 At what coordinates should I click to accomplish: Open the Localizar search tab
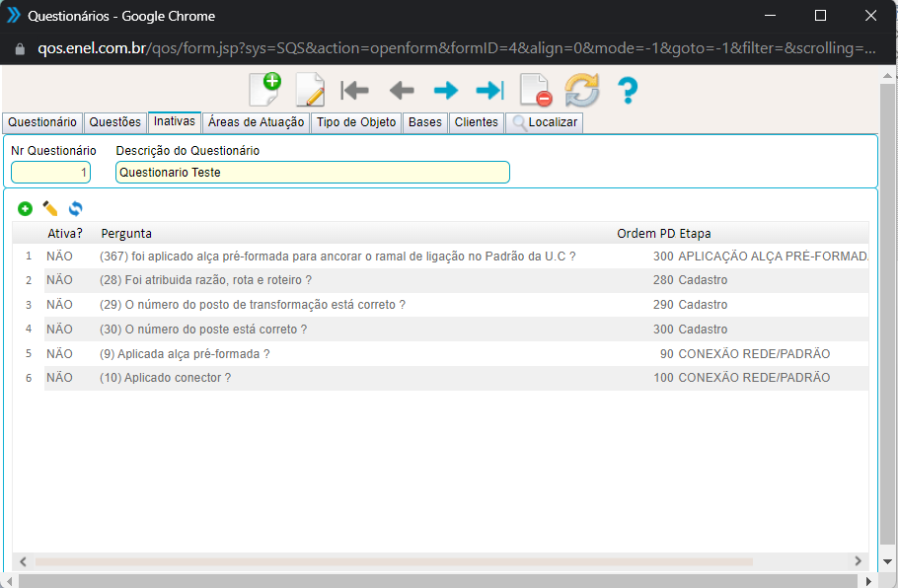pyautogui.click(x=545, y=122)
